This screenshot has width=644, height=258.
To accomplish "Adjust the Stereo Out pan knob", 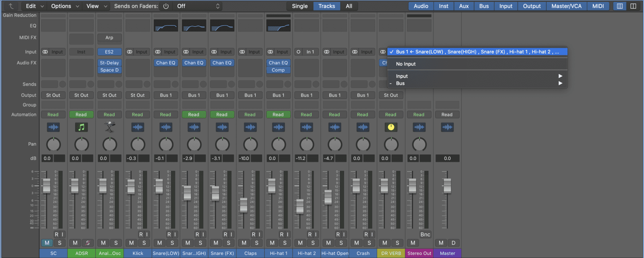I will pos(419,144).
